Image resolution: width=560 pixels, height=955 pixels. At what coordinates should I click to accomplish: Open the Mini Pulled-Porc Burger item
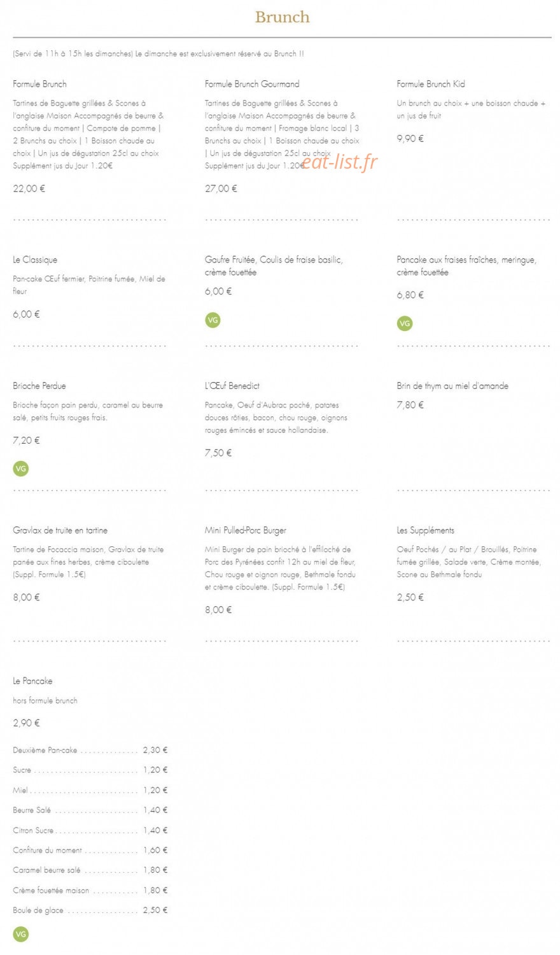246,530
